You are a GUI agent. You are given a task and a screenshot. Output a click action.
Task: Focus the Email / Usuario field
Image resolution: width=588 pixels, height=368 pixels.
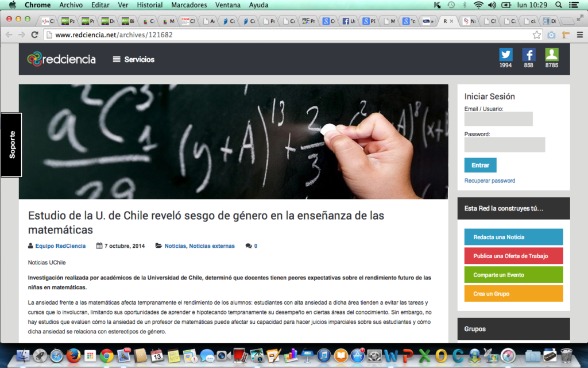(x=498, y=119)
